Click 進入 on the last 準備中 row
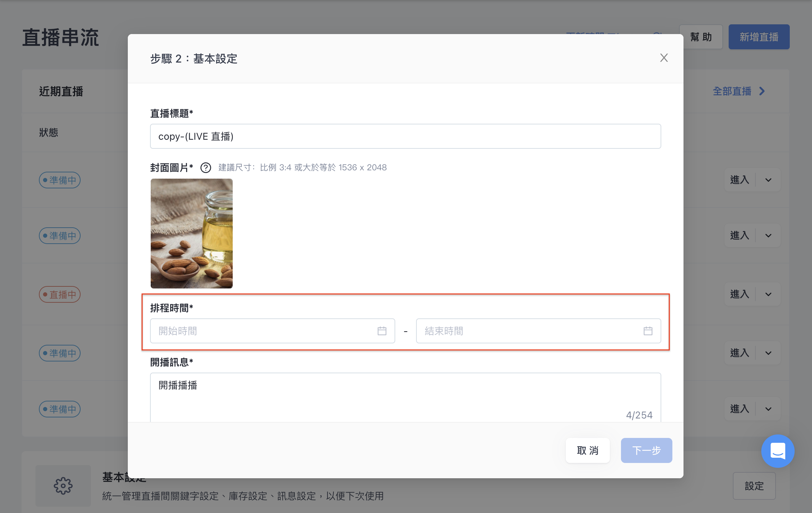812x513 pixels. 740,409
